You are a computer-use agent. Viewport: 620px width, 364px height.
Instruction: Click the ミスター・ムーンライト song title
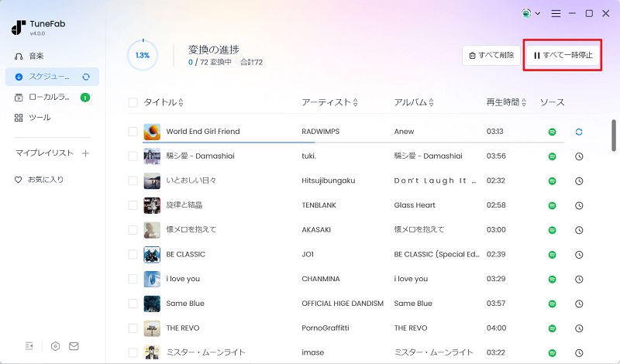[x=205, y=352]
